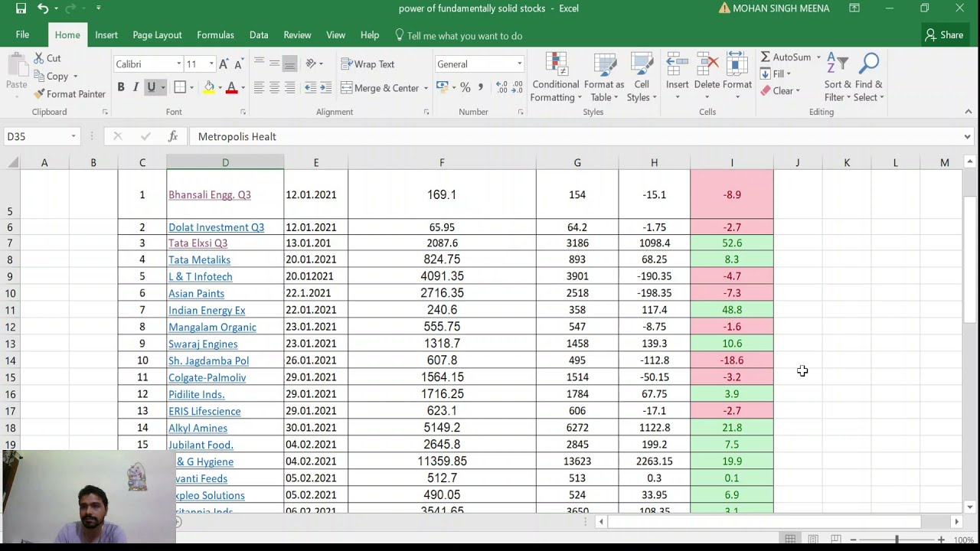This screenshot has width=980, height=551.
Task: Toggle middle vertical alignment
Action: click(274, 64)
